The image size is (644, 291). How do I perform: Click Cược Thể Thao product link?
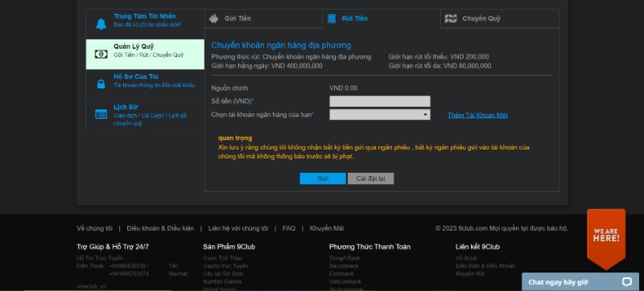(223, 258)
